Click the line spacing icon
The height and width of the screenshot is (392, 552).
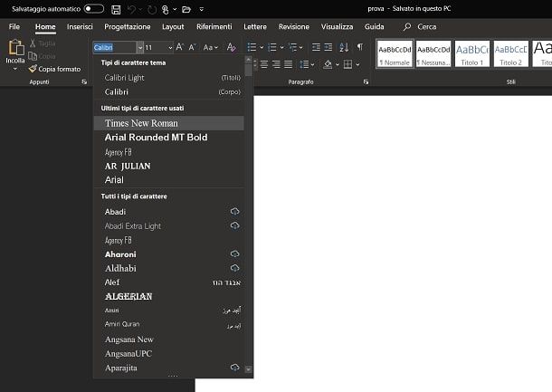coord(304,64)
